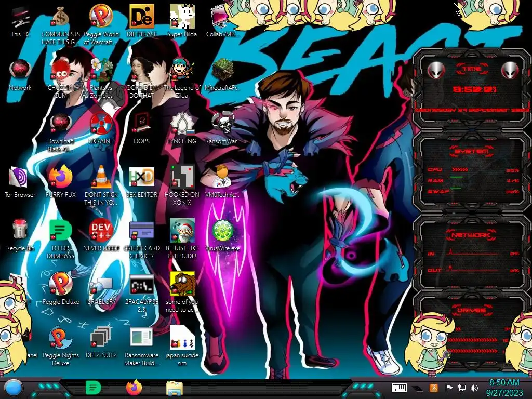Open the CREDIT CARD CHECKER shortcut
The height and width of the screenshot is (399, 532).
click(x=141, y=239)
